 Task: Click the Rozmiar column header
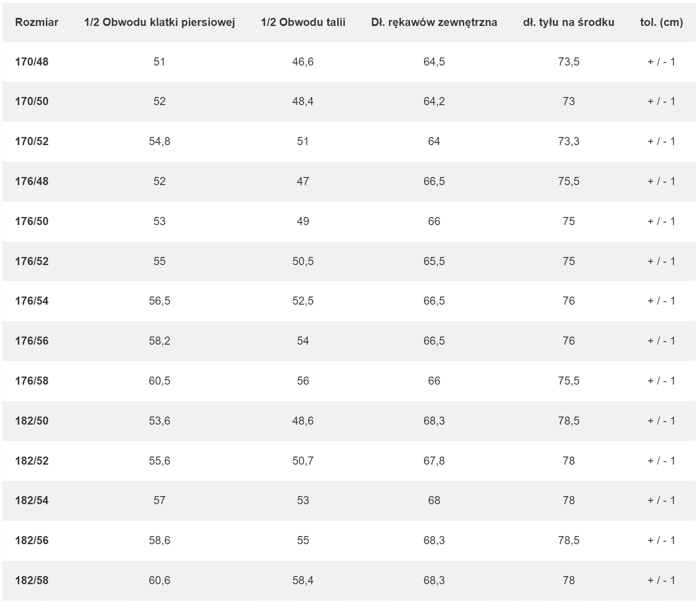click(37, 23)
